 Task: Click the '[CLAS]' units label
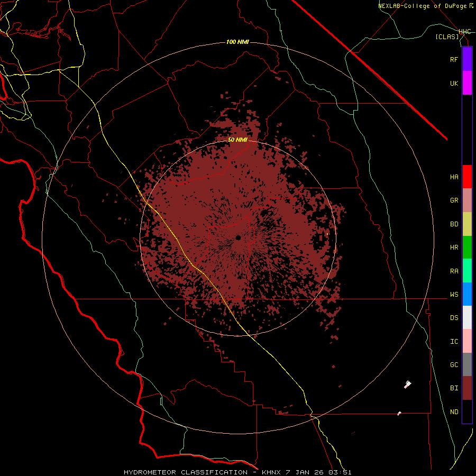tap(447, 37)
